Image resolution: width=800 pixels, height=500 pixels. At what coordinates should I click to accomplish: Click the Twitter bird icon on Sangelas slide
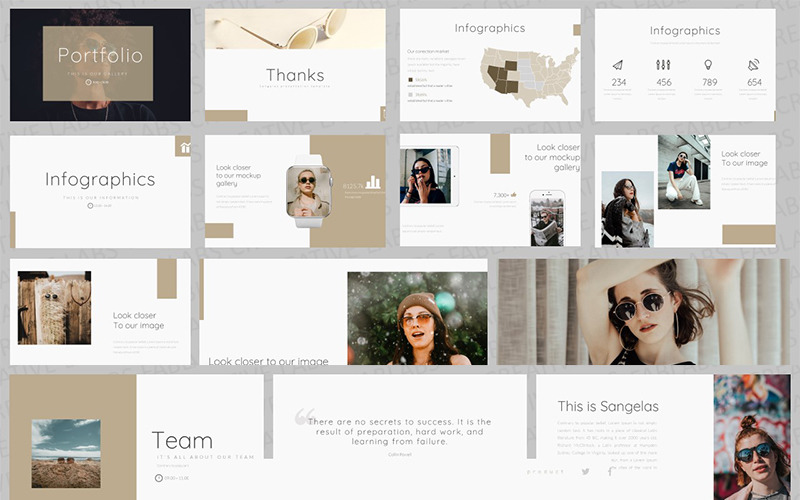pyautogui.click(x=585, y=471)
